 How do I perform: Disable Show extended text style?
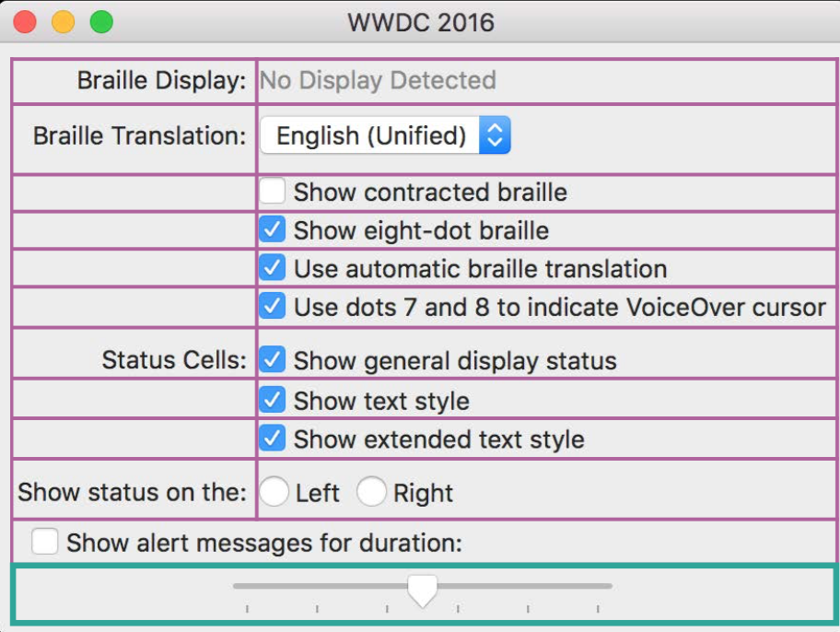tap(272, 439)
